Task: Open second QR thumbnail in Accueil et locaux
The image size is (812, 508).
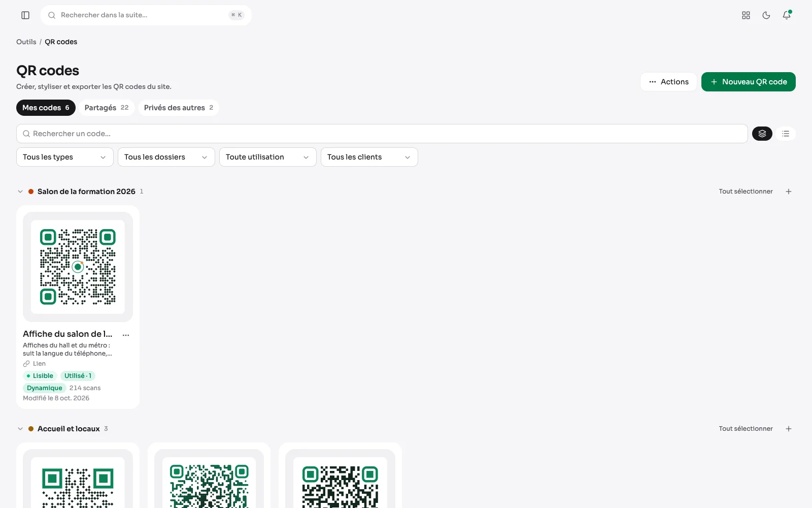Action: tap(209, 479)
